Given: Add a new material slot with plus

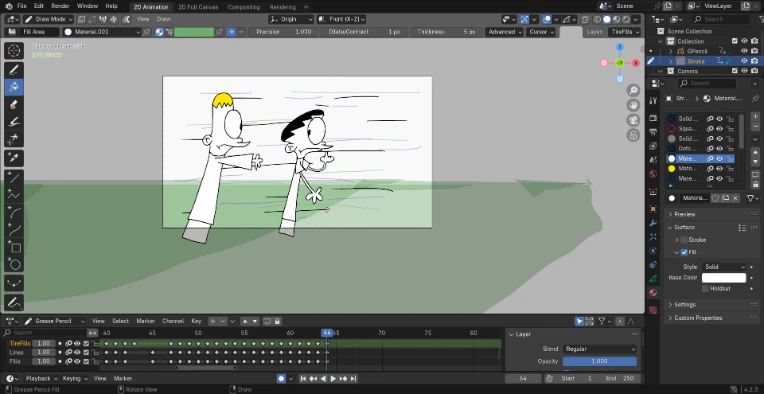Looking at the screenshot, I should pos(756,117).
